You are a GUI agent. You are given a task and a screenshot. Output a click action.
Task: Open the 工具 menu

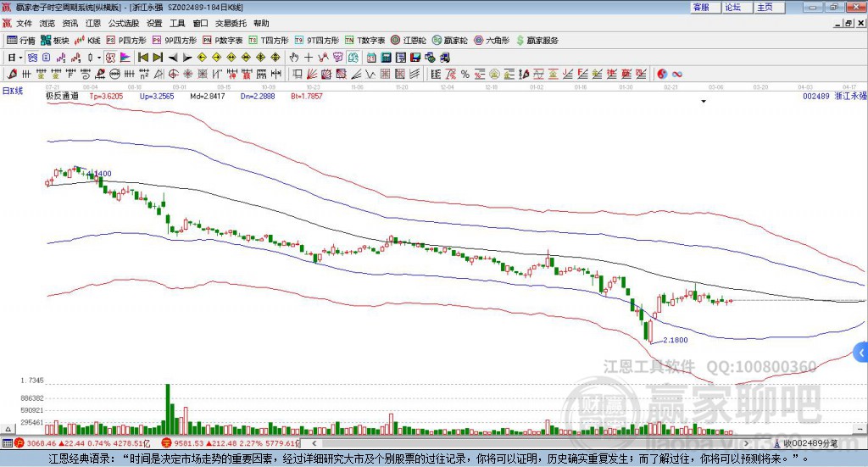pyautogui.click(x=177, y=23)
